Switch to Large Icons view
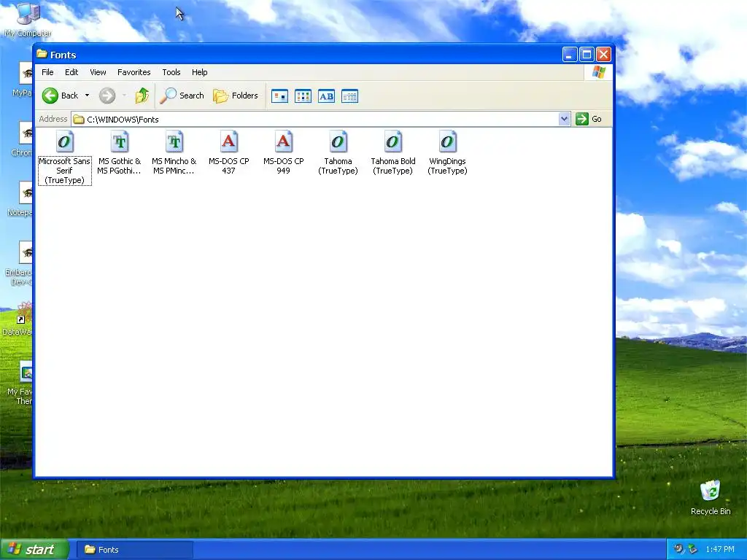 tap(279, 96)
